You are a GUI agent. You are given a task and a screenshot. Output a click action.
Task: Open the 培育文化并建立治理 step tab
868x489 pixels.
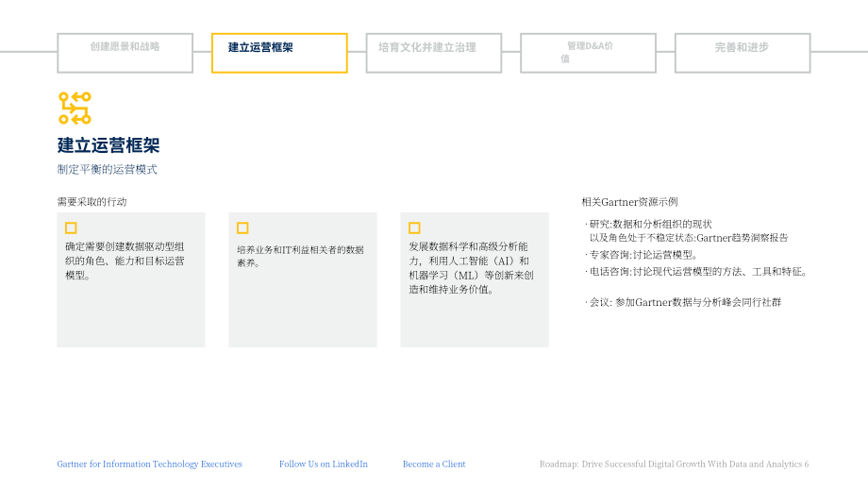(434, 53)
